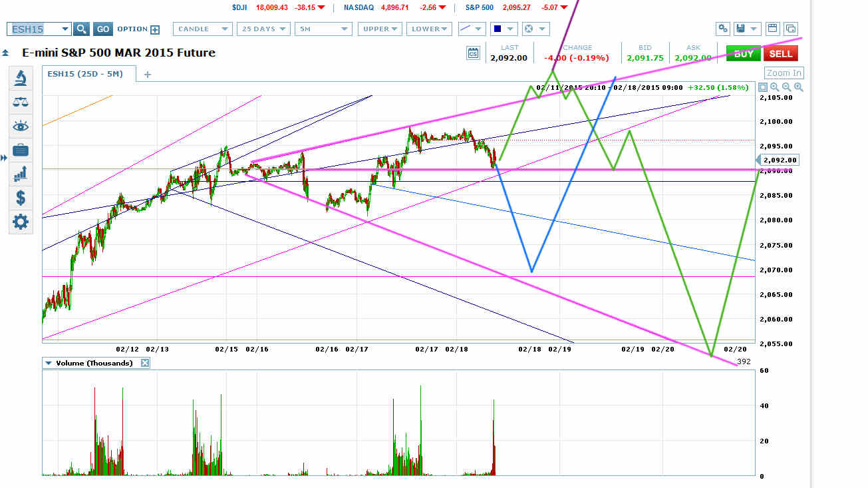Collapse the Volume panel dropdown arrow
This screenshot has height=488, width=868.
(48, 363)
